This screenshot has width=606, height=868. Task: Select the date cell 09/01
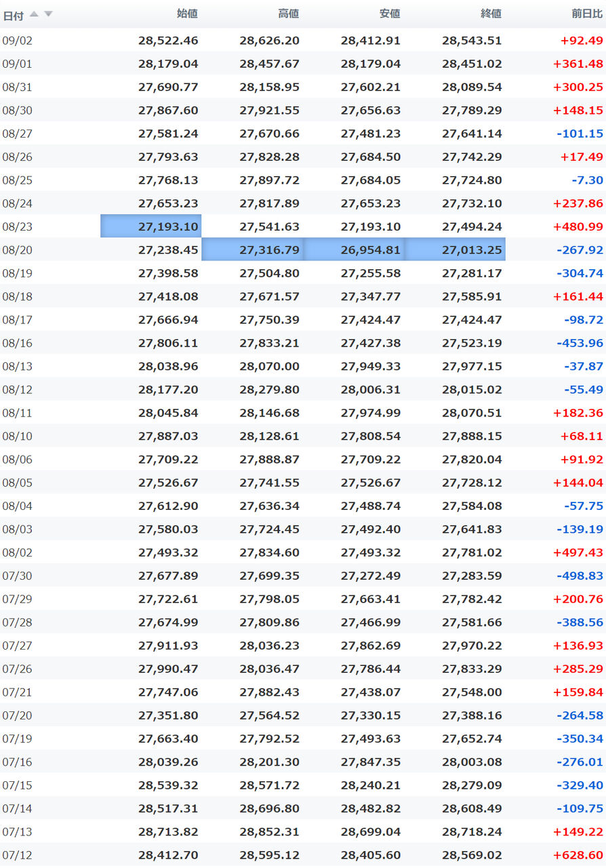pyautogui.click(x=18, y=64)
